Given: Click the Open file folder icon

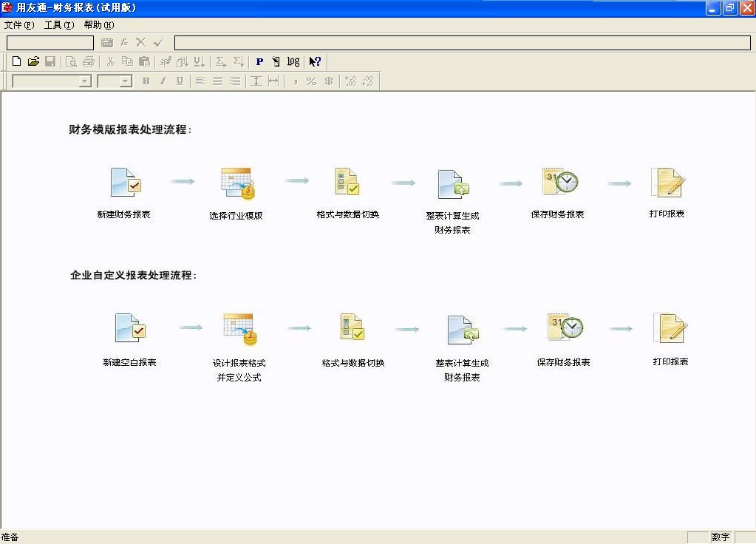Looking at the screenshot, I should click(33, 62).
